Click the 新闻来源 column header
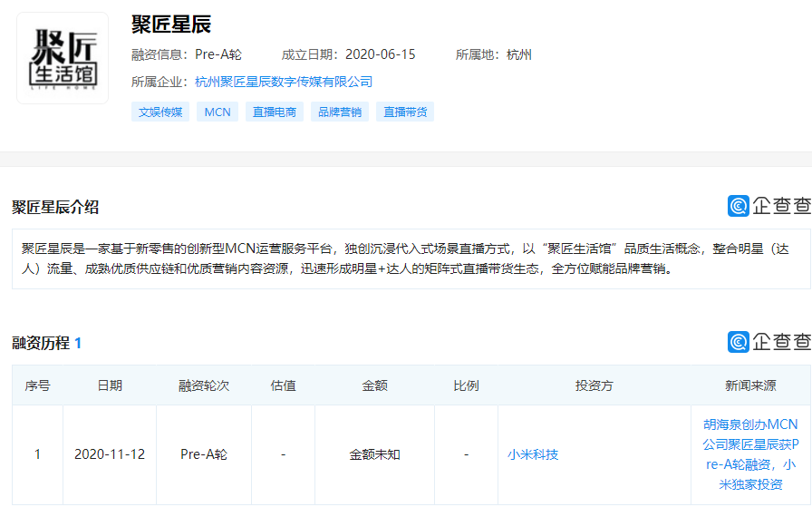812x507 pixels. [751, 385]
